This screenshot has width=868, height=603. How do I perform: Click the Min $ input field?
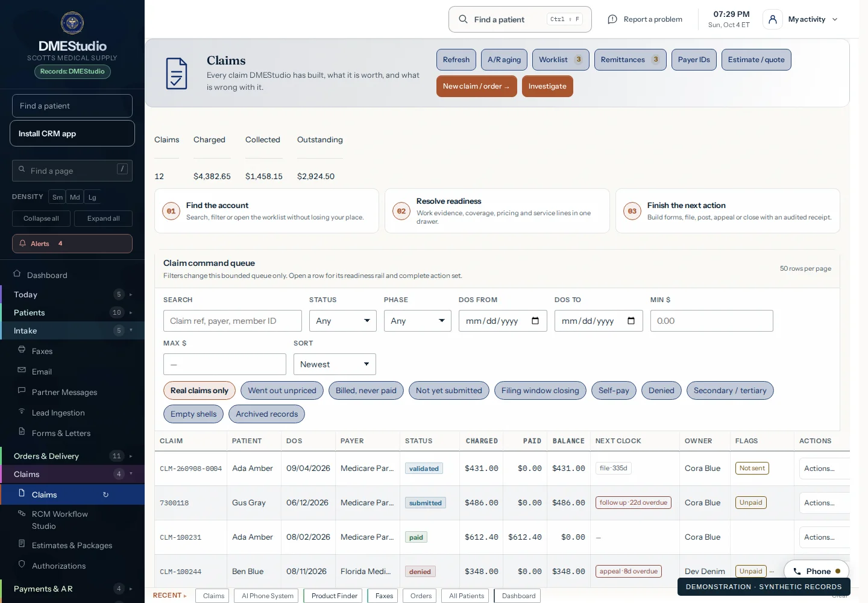712,321
